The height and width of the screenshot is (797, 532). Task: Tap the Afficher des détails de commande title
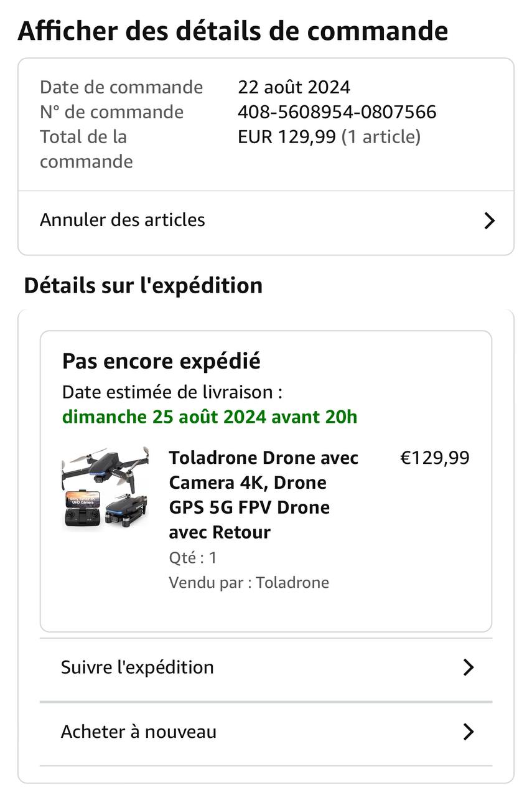coord(233,31)
